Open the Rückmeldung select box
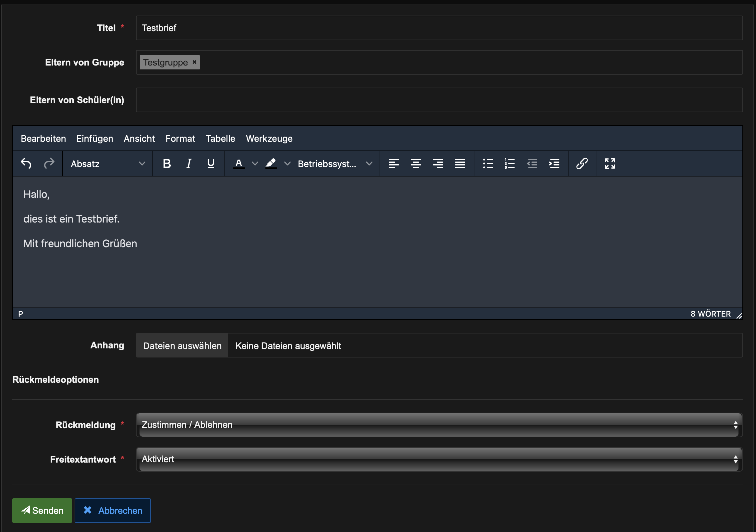The image size is (756, 532). [439, 425]
